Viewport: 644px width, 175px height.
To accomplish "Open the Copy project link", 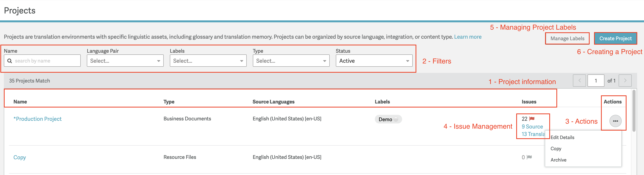I will click(20, 157).
